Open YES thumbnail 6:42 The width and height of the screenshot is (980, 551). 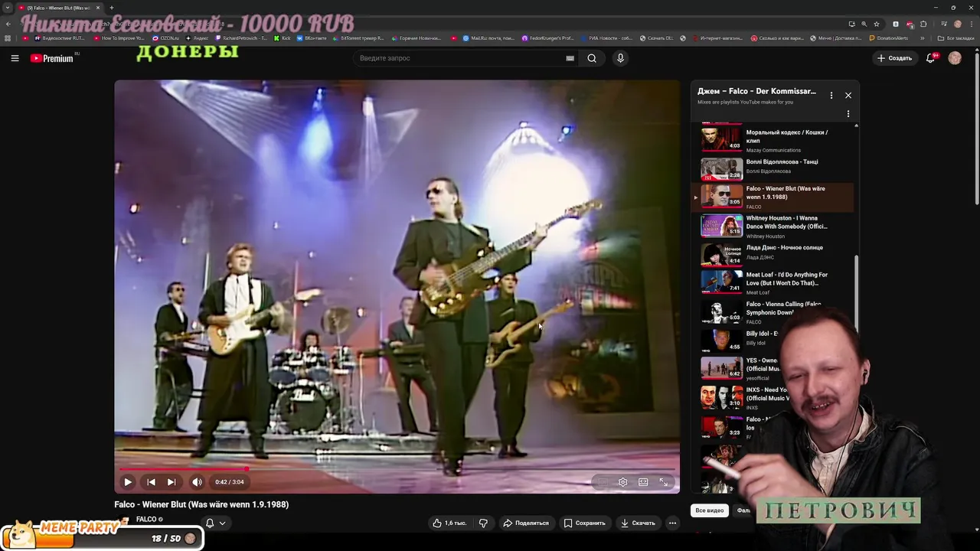721,367
